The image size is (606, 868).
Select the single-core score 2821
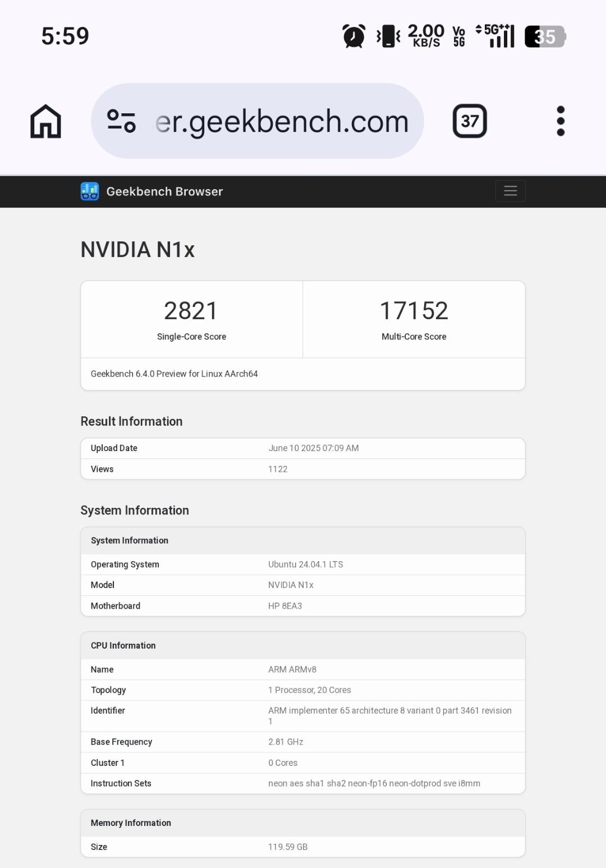191,311
